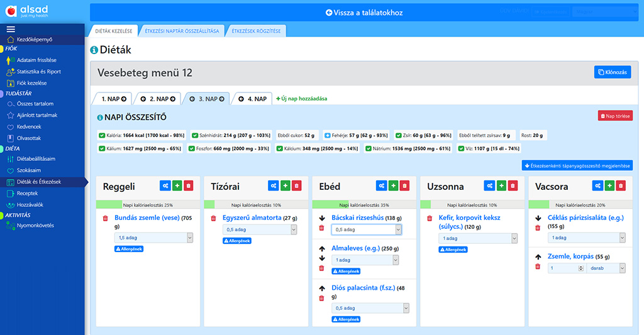This screenshot has width=644, height=335.
Task: Toggle the Víz green checkbox
Action: pyautogui.click(x=461, y=148)
